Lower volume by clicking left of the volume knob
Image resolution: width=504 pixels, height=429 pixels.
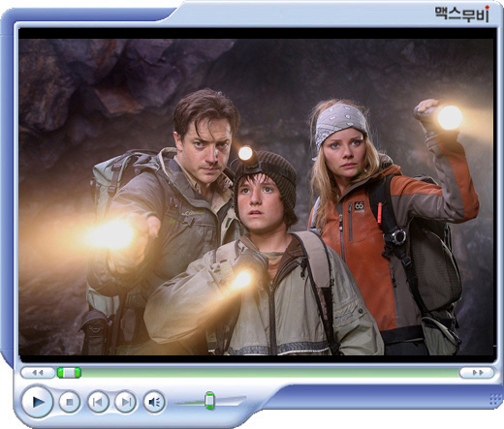tap(191, 403)
